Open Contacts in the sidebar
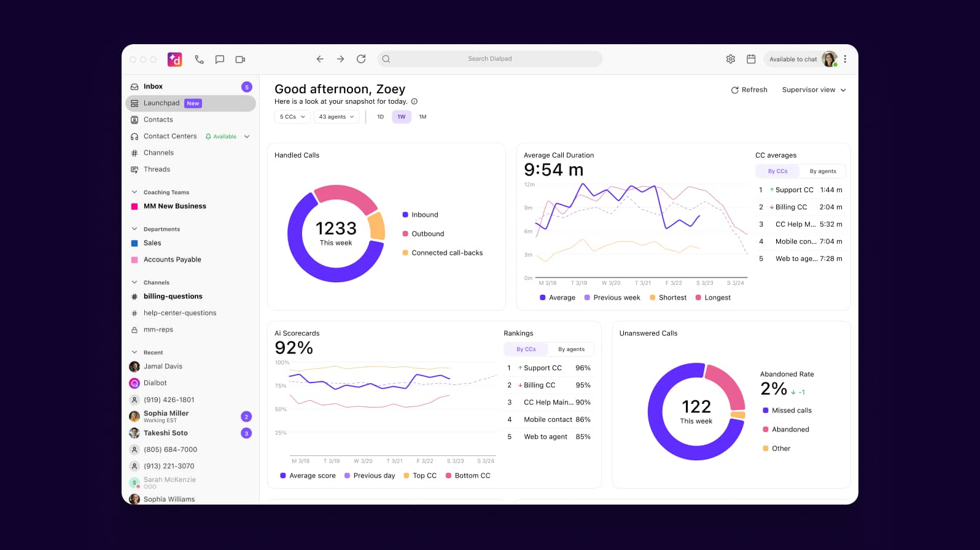 point(158,120)
